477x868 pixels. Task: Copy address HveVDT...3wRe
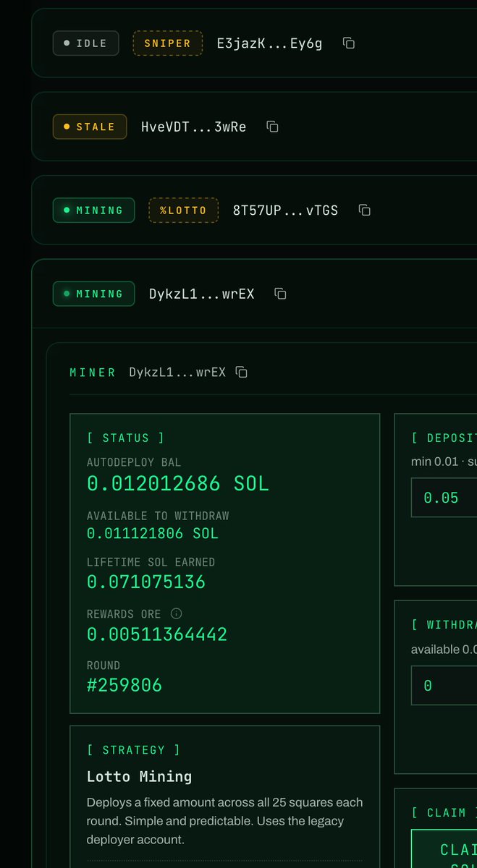pyautogui.click(x=272, y=127)
